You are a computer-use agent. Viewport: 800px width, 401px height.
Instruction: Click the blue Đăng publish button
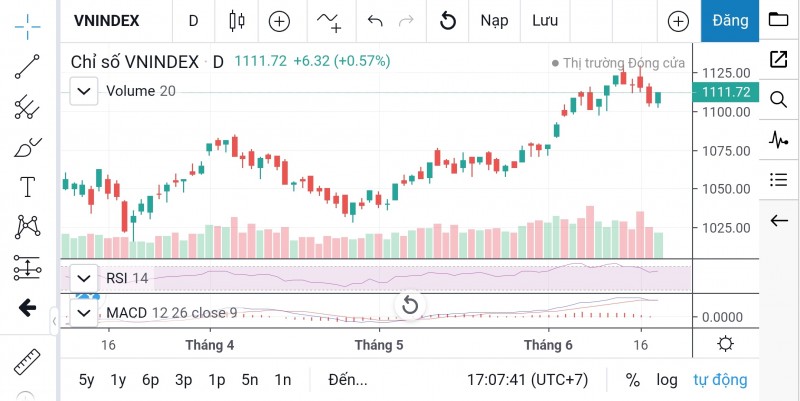[x=730, y=20]
